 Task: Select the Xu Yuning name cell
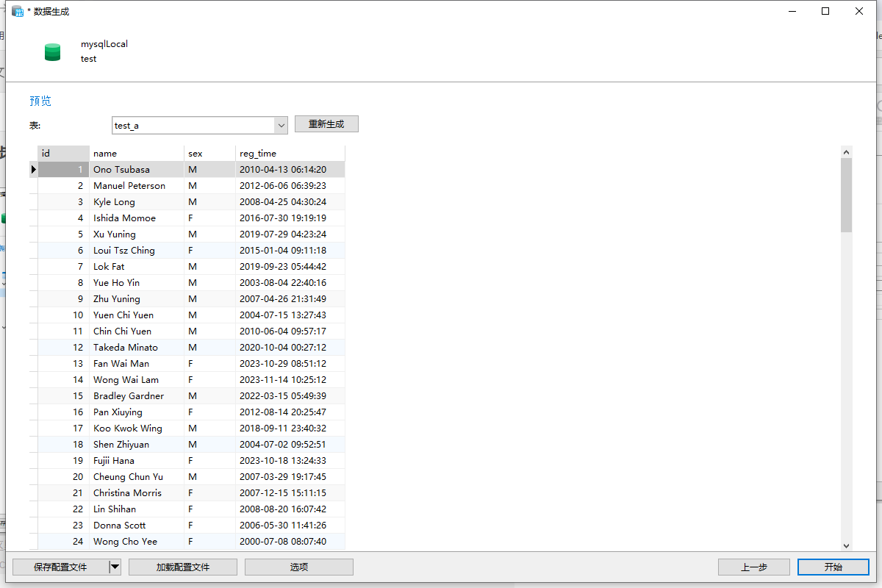click(137, 234)
